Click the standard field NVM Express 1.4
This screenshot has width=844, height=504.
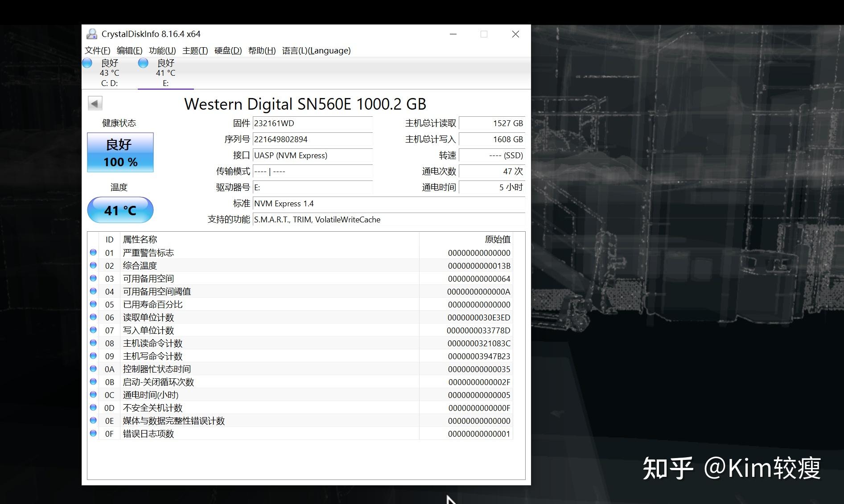(389, 204)
